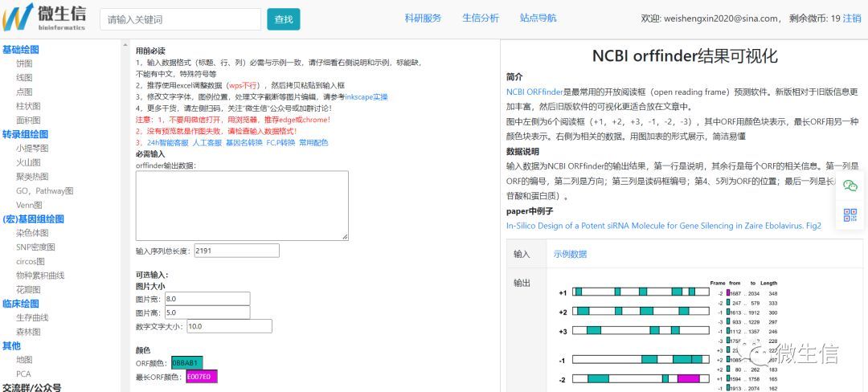Open the NCBI ORFfinder link
This screenshot has height=392, width=868.
534,92
